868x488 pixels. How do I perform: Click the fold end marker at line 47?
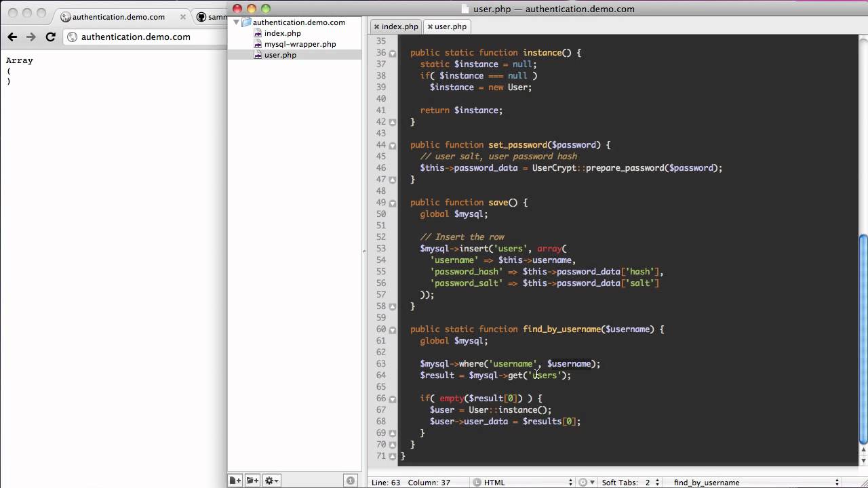pos(392,180)
